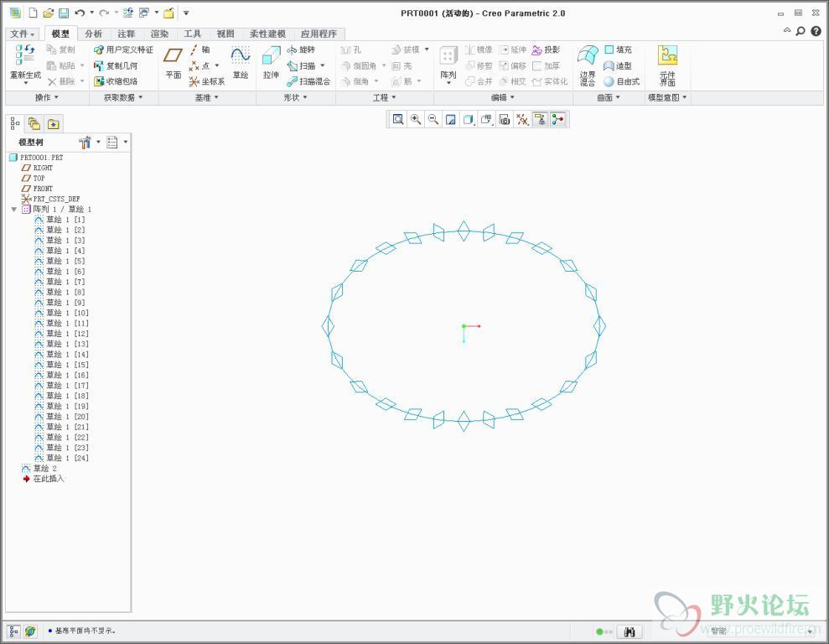Open the customize quick access toolbar arrow
The width and height of the screenshot is (829, 644).
pyautogui.click(x=186, y=13)
